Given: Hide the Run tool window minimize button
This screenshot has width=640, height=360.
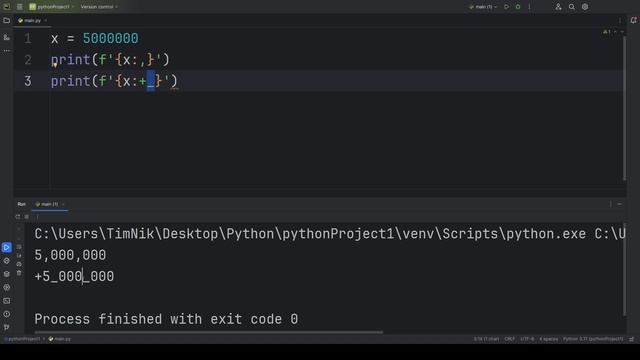Looking at the screenshot, I should [620, 204].
